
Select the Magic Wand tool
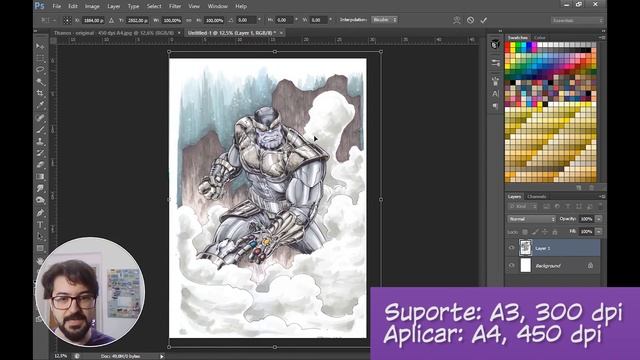point(40,82)
